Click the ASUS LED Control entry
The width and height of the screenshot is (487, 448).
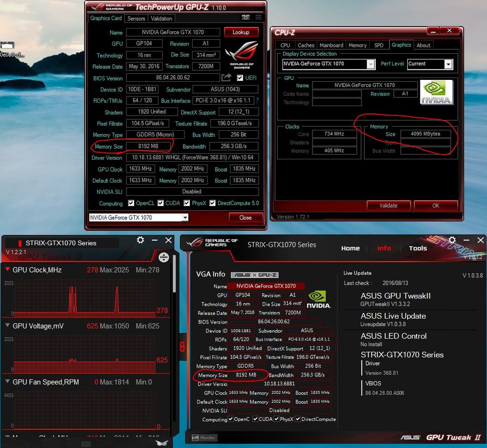(x=393, y=340)
